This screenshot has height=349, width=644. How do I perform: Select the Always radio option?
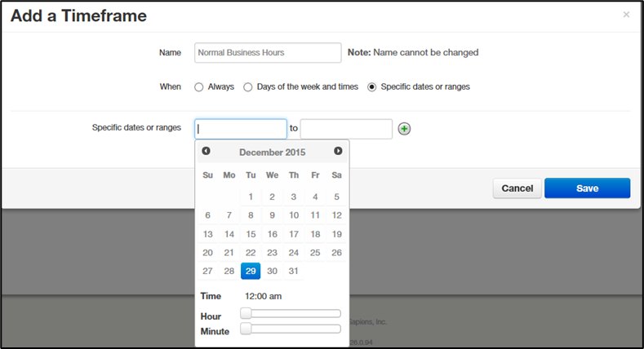tap(199, 86)
